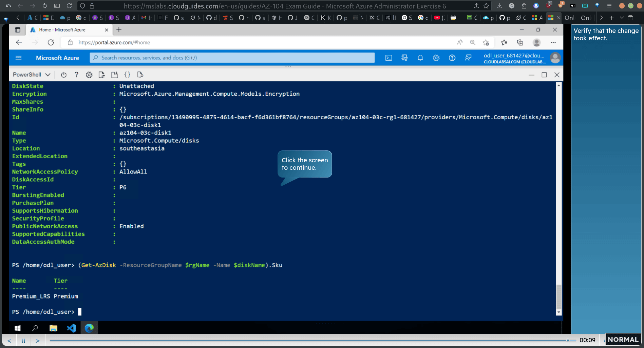Screen dimensions: 644x348
Task: Open new Cloud Shell session icon
Action: [115, 75]
